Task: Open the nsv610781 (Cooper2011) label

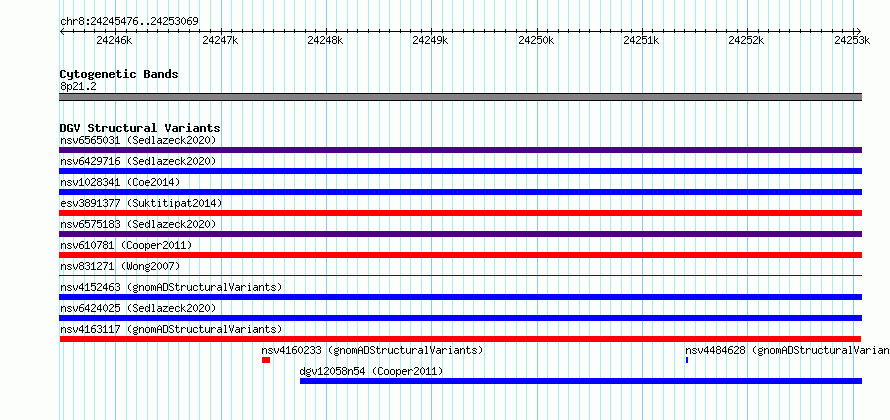Action: point(126,245)
